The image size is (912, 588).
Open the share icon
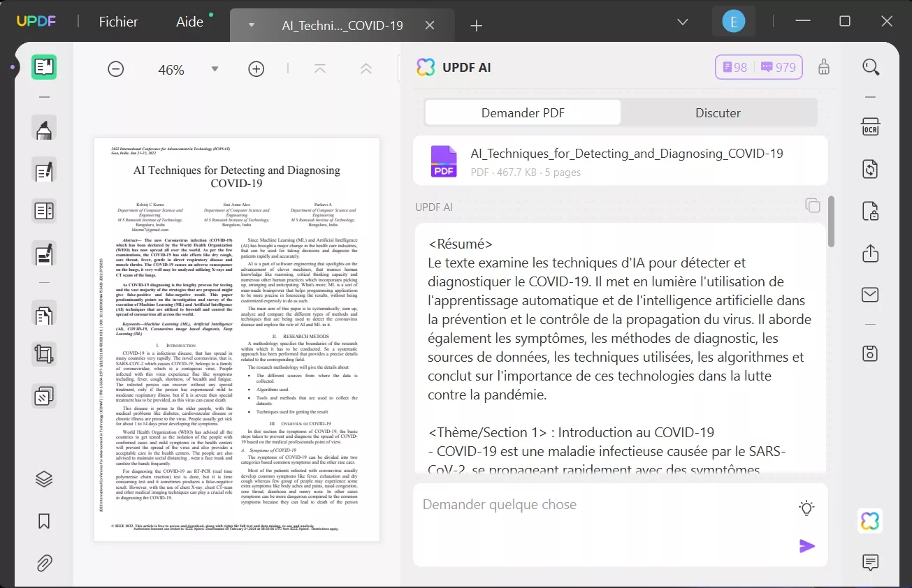tap(870, 254)
